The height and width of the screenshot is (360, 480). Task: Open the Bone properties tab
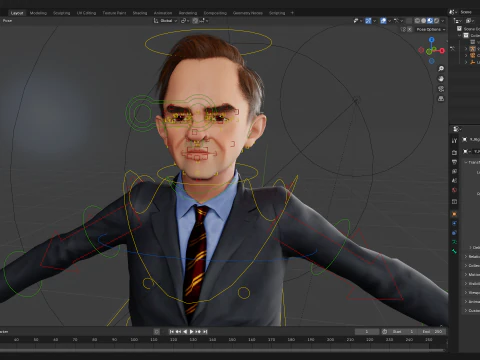(454, 251)
